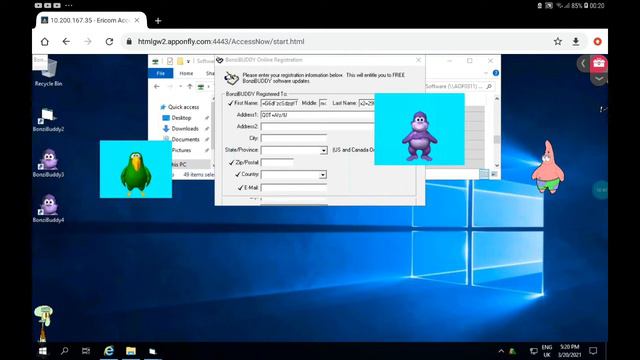The width and height of the screenshot is (640, 360).
Task: Click the City input field
Action: tap(294, 138)
